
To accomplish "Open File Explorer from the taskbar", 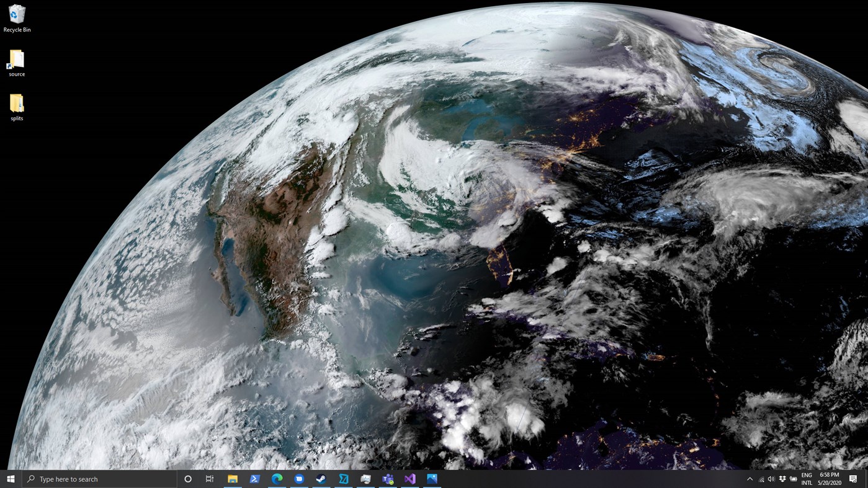I will (233, 479).
